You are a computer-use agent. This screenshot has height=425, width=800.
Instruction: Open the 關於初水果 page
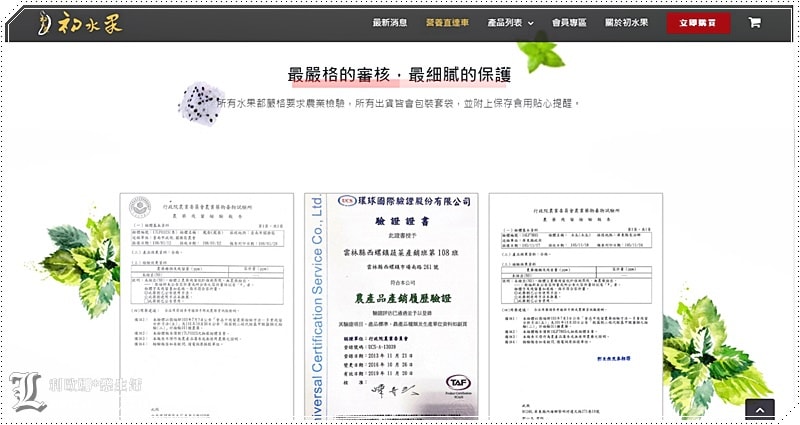[626, 22]
